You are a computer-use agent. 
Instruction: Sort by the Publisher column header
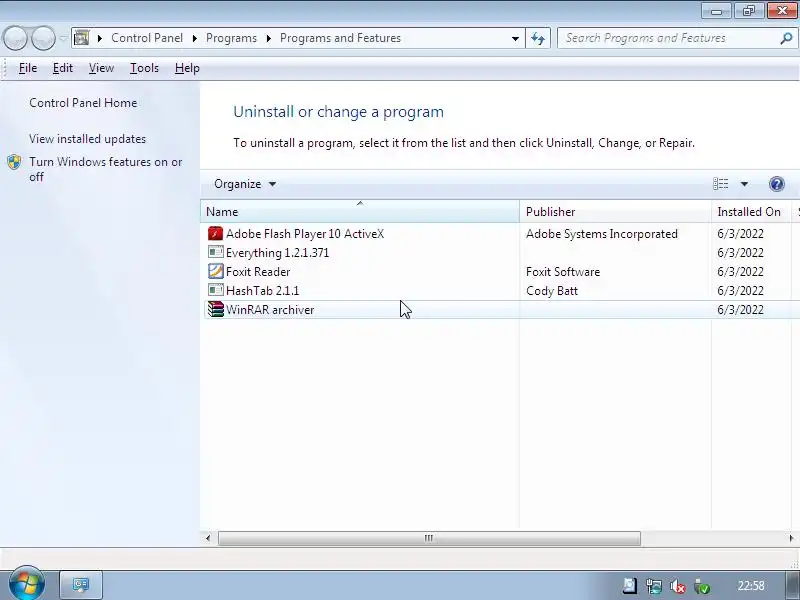(615, 211)
